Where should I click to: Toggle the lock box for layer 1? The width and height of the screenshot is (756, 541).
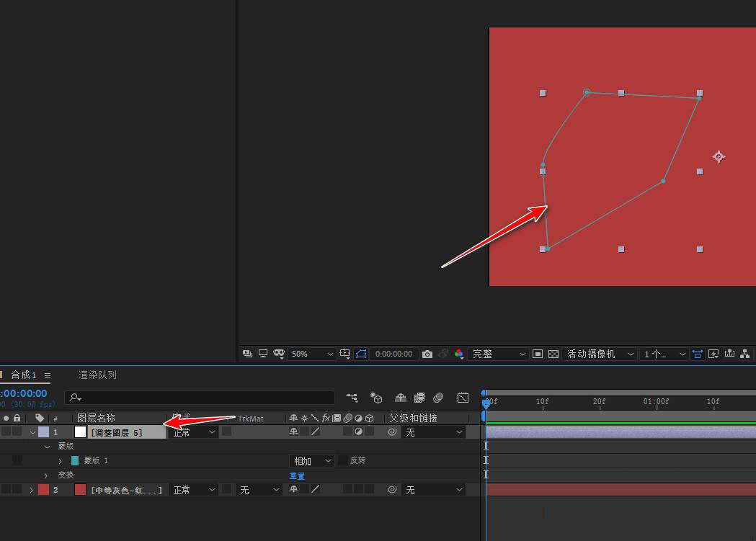click(x=17, y=432)
